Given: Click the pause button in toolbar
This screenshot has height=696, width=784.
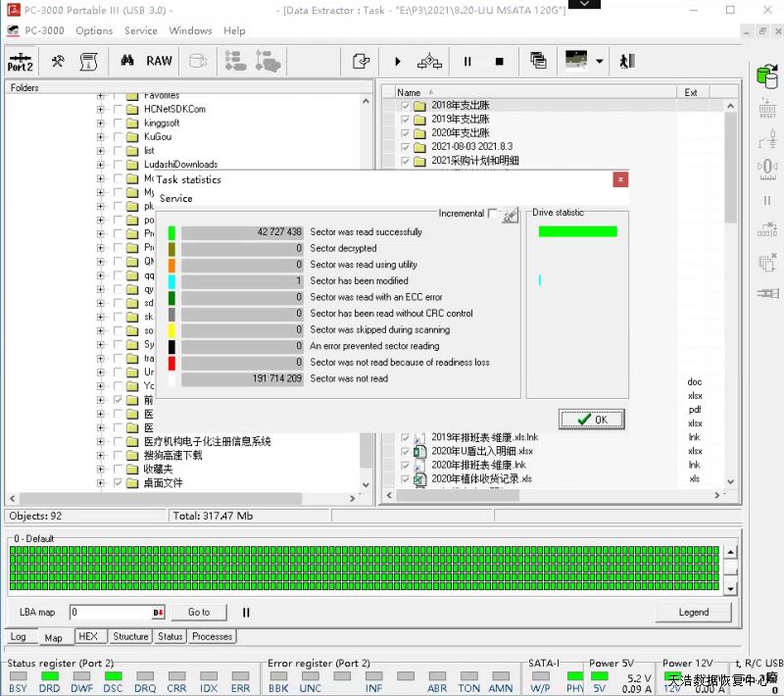Looking at the screenshot, I should pyautogui.click(x=467, y=61).
